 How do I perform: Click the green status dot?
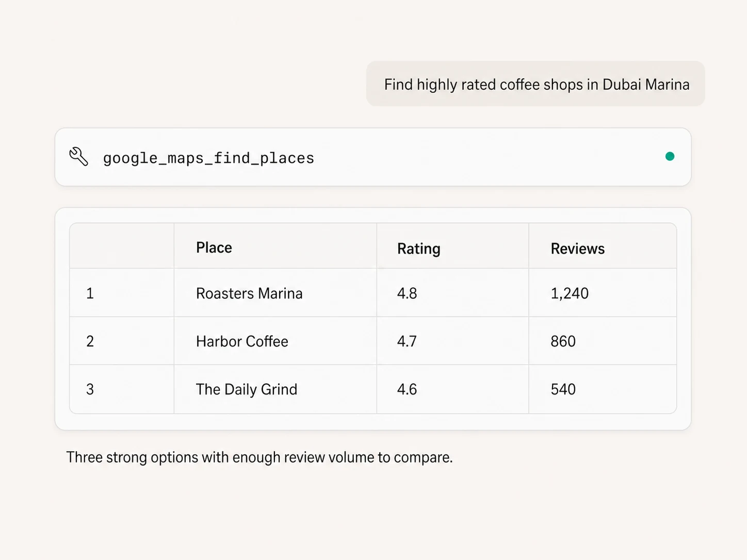pos(670,156)
